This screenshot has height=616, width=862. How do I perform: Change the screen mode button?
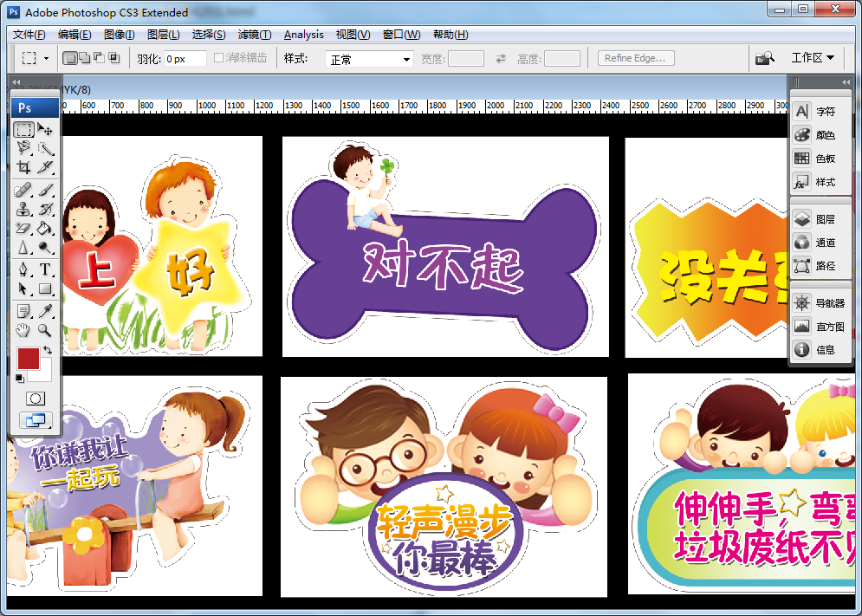tap(36, 420)
